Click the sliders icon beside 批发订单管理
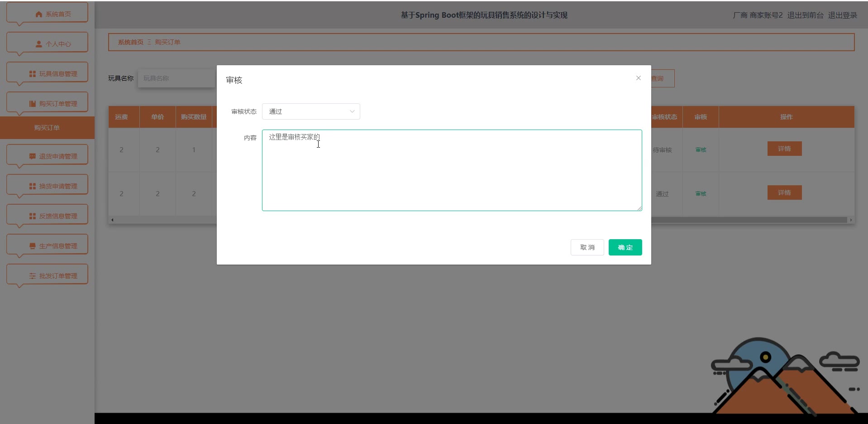The width and height of the screenshot is (868, 424). click(x=33, y=276)
